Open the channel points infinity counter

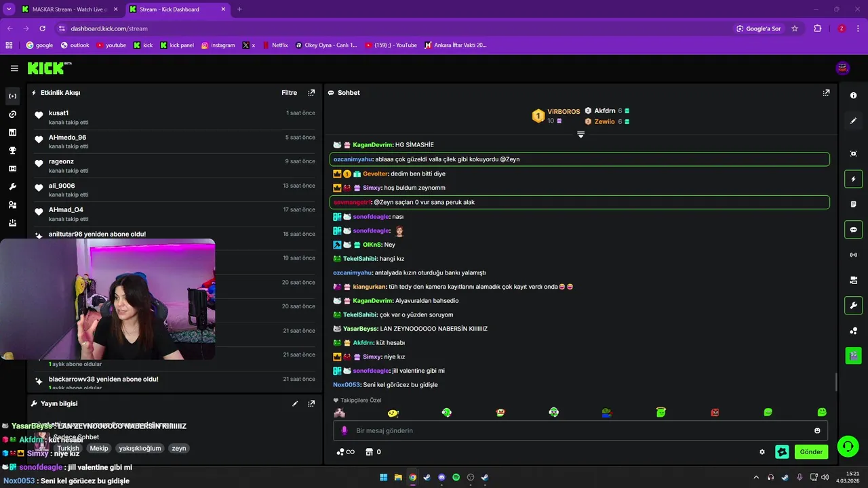[x=345, y=452]
